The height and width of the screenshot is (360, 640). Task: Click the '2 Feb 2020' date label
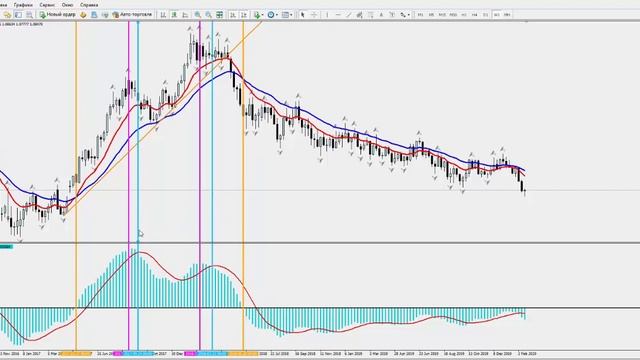pyautogui.click(x=527, y=353)
